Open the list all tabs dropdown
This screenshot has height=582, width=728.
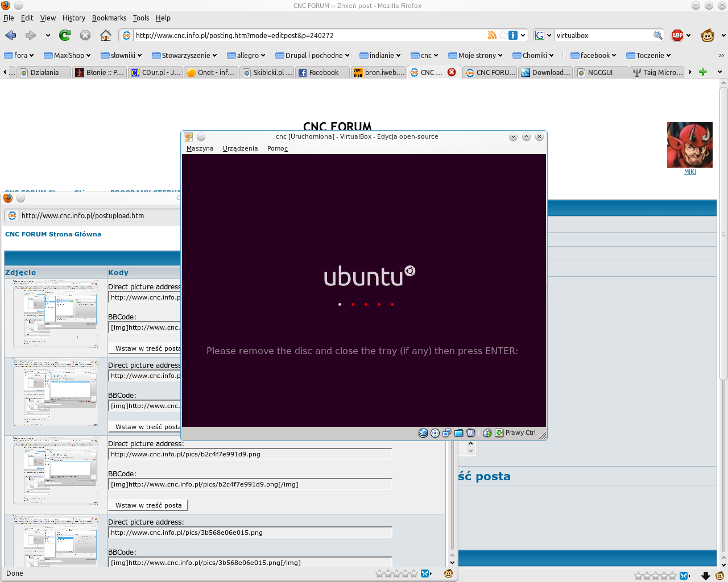click(x=719, y=72)
